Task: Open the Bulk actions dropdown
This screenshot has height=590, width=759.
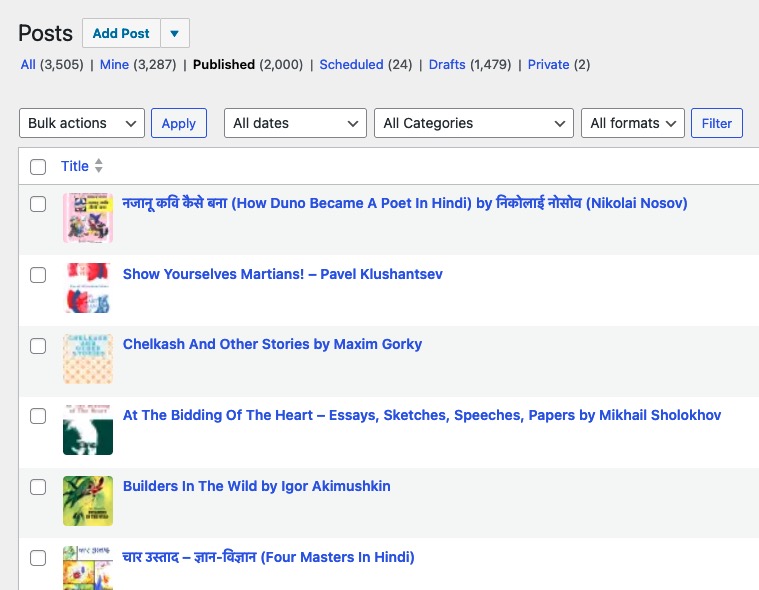Action: tap(82, 123)
